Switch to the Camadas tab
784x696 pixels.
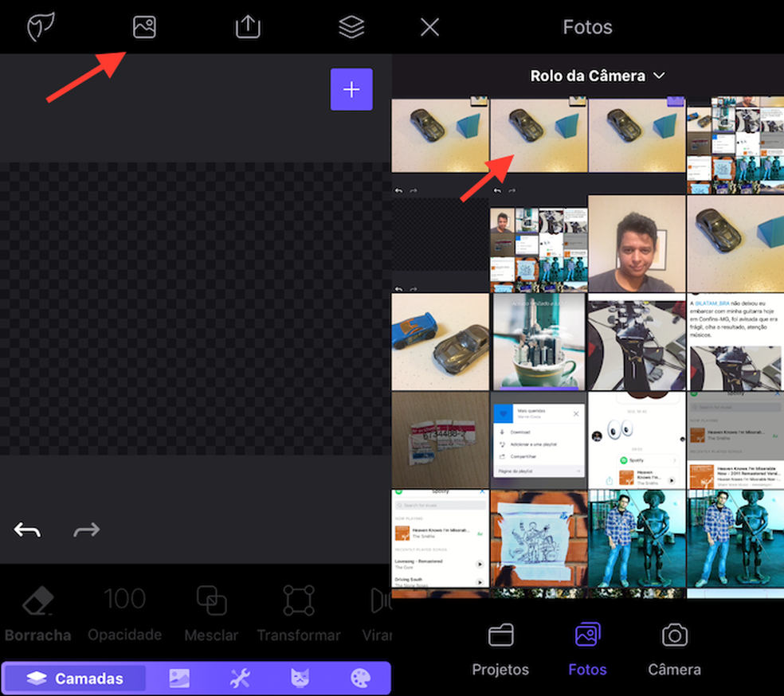(75, 678)
